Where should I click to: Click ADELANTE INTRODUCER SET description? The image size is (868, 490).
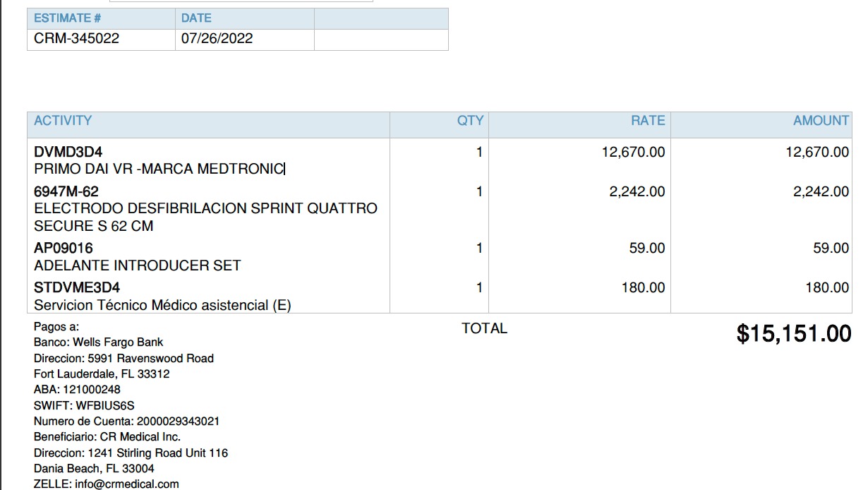tap(138, 266)
